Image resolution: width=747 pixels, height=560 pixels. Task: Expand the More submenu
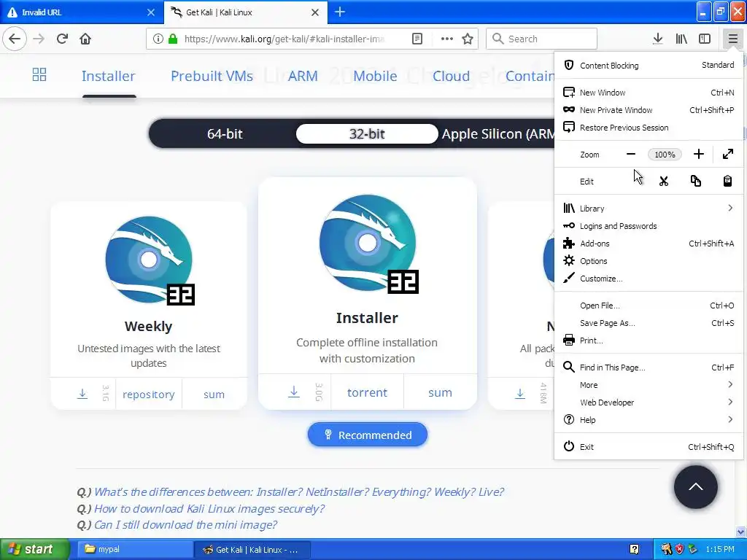click(x=649, y=385)
